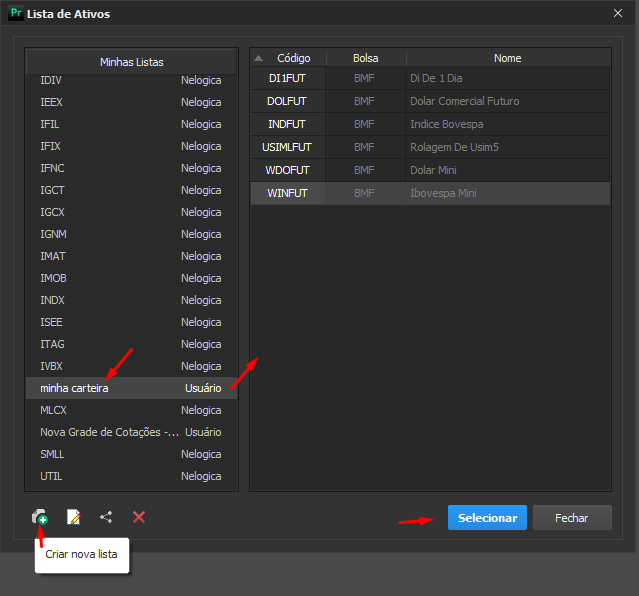Click the edit list pencil icon
The height and width of the screenshot is (596, 639).
coord(74,517)
